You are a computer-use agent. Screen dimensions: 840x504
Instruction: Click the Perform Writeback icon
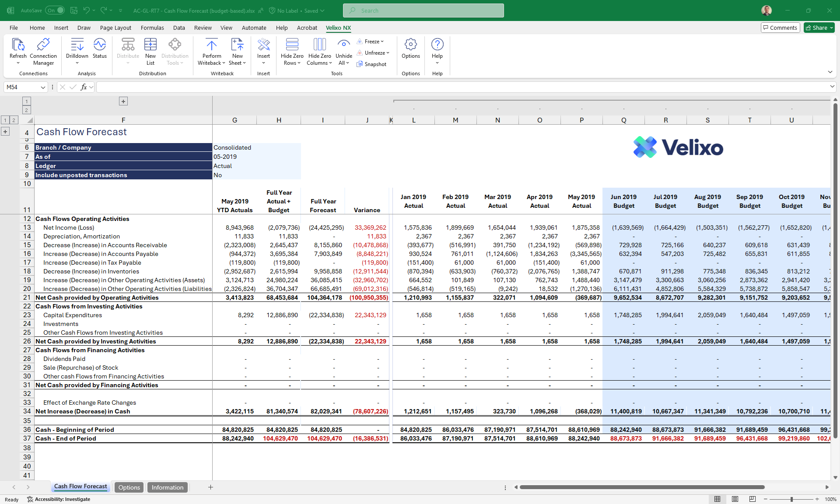pos(212,45)
